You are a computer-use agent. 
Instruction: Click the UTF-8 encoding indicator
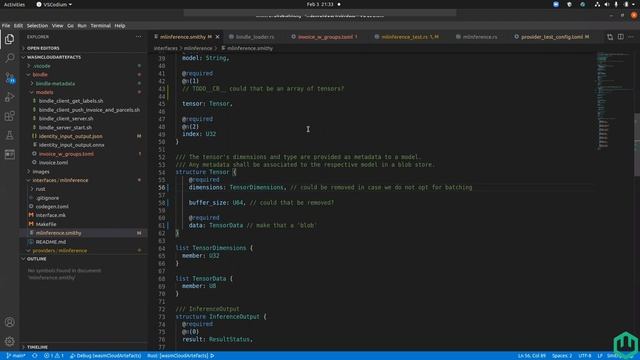pyautogui.click(x=584, y=356)
